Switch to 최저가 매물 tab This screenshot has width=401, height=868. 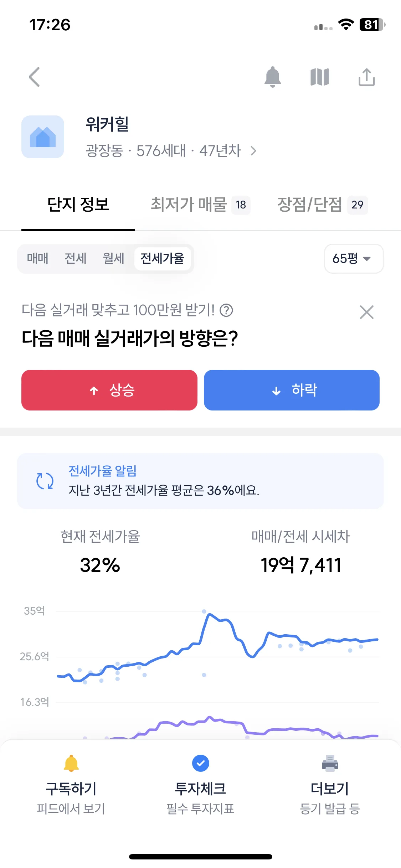click(x=200, y=205)
